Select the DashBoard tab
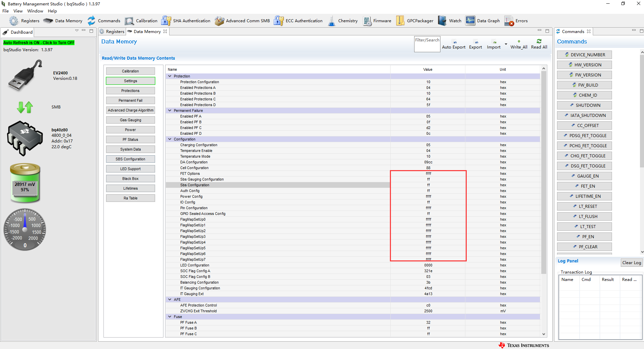Screen dimensions: 644x349 point(18,32)
